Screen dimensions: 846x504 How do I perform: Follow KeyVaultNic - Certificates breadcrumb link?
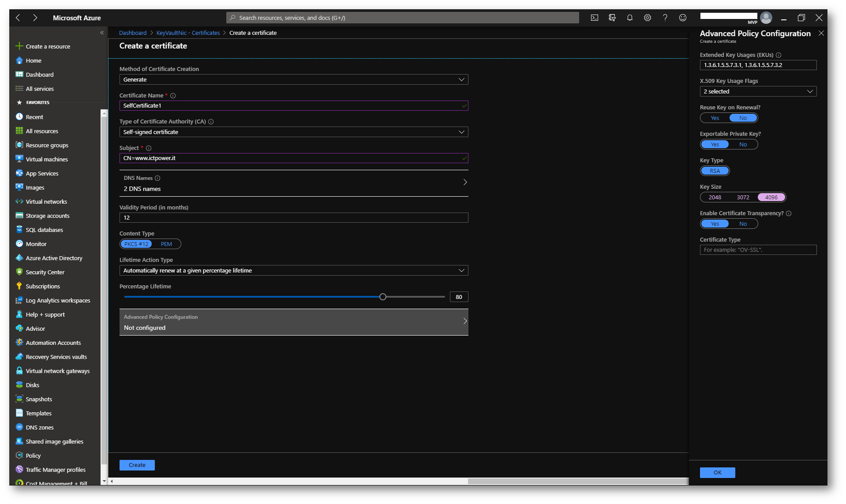188,33
